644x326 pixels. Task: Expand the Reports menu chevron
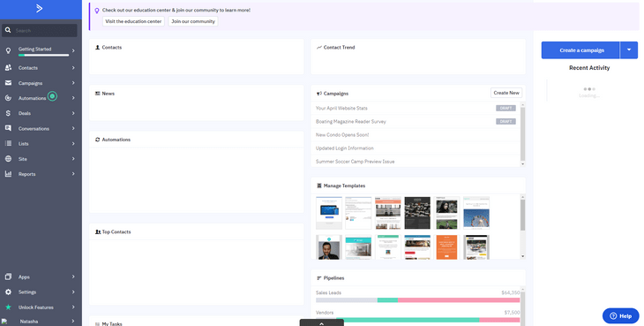[73, 174]
